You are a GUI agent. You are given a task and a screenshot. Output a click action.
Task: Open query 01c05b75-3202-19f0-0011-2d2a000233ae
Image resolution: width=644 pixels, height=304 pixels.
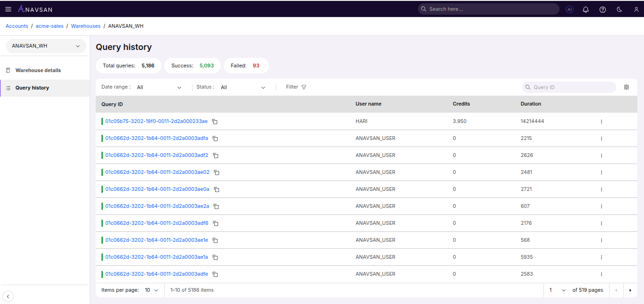pyautogui.click(x=157, y=121)
